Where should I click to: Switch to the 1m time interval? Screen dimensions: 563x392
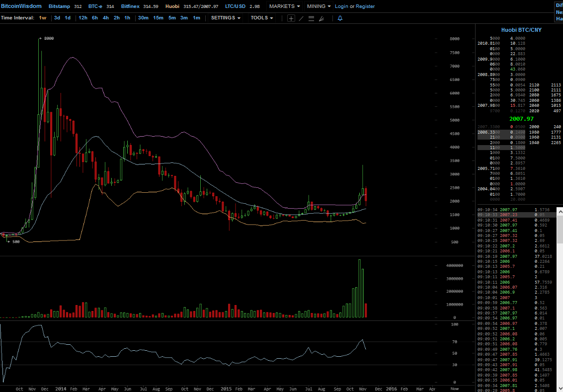point(196,17)
